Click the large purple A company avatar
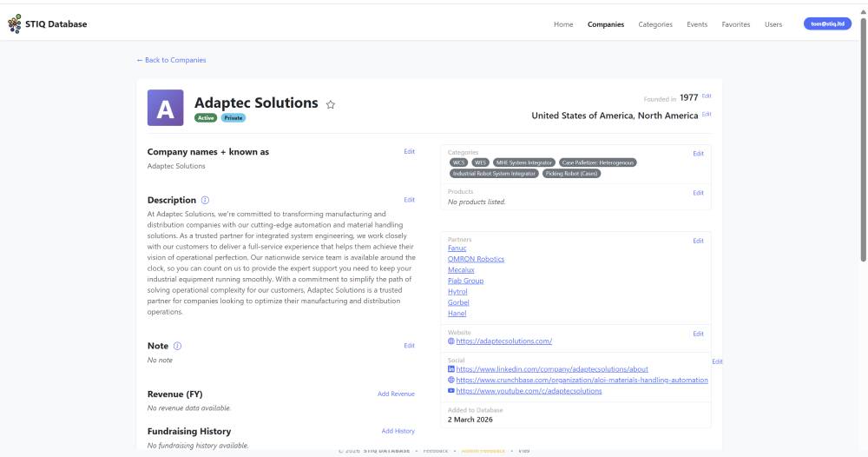868x457 pixels. 165,108
